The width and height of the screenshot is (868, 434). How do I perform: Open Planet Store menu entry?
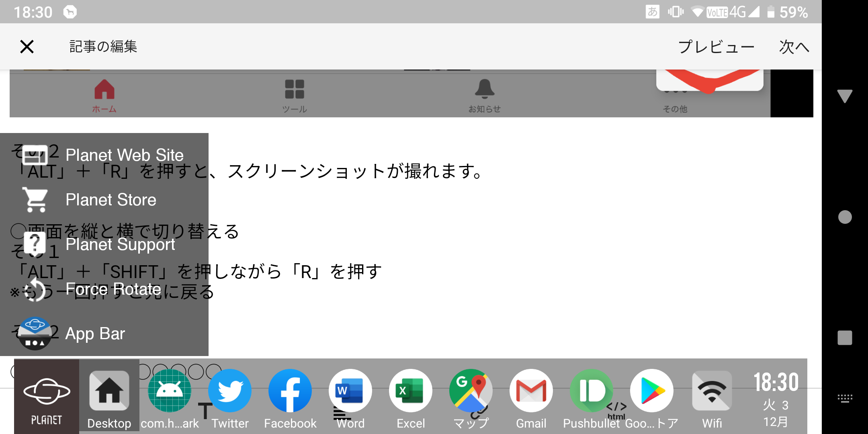point(104,200)
